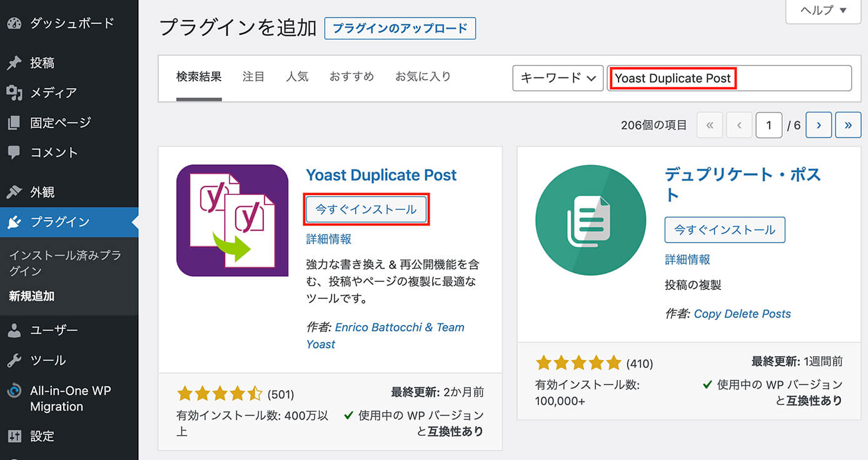868x460 pixels.
Task: Switch to the おすすめ tab
Action: [x=351, y=77]
